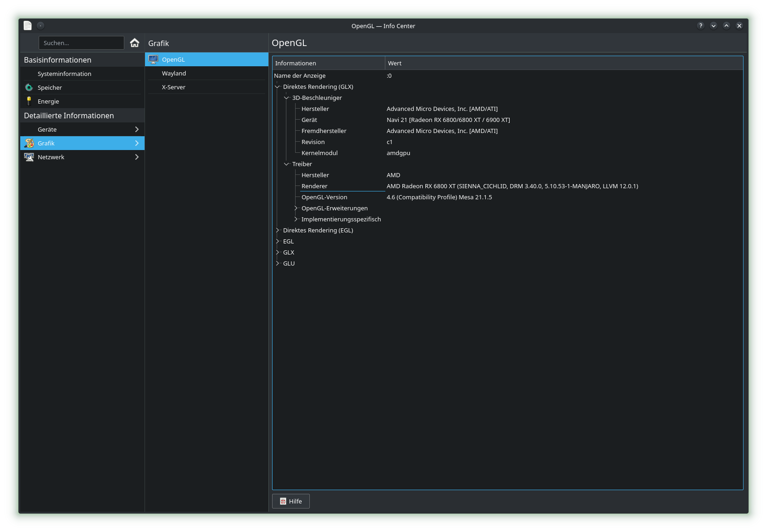The height and width of the screenshot is (532, 767).
Task: Expand the Geräte category chevron
Action: tap(136, 129)
